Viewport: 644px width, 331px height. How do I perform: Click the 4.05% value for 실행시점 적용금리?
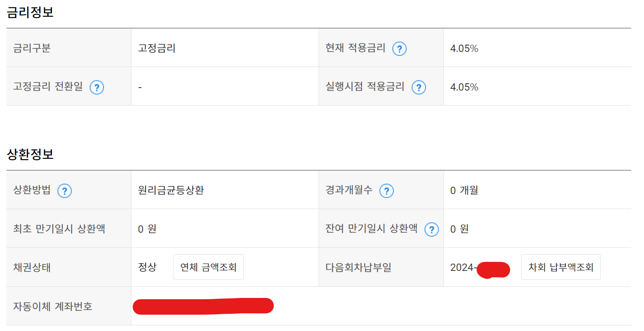[464, 87]
